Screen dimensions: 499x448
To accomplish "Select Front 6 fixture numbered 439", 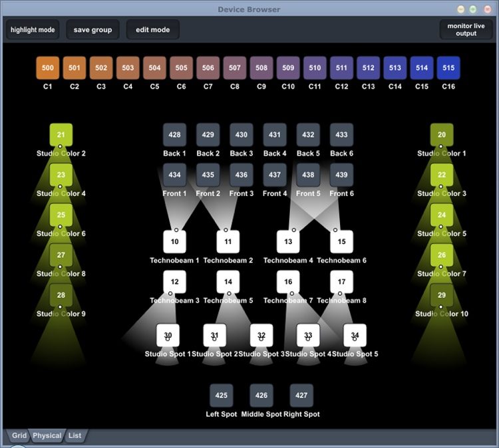I will [341, 175].
